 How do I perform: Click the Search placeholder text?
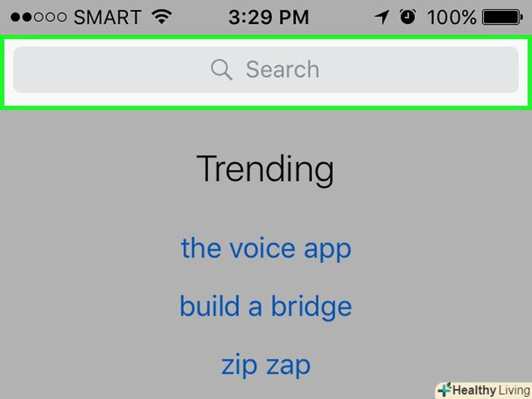(x=282, y=69)
